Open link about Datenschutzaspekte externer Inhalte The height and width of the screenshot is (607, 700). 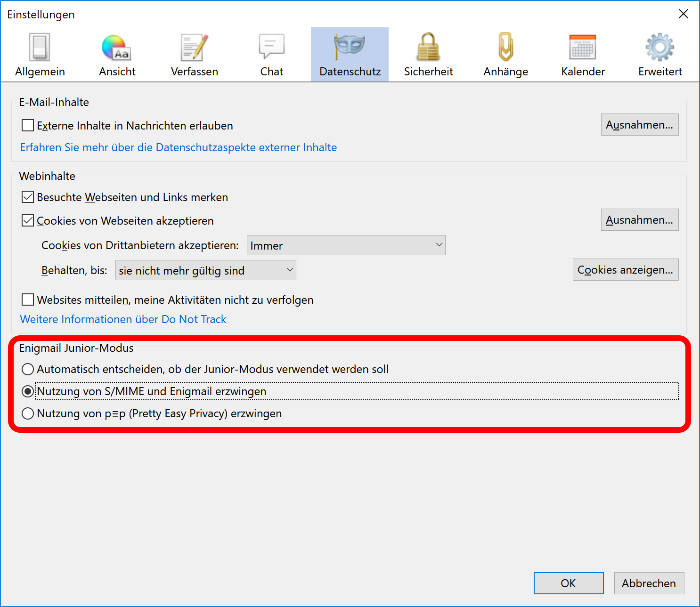(x=179, y=147)
